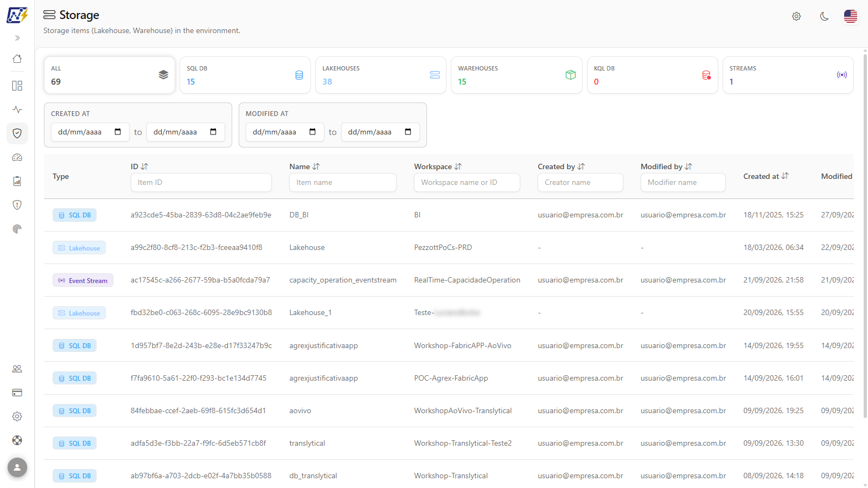868x488 pixels.
Task: Open the user avatar profile button
Action: point(17,467)
